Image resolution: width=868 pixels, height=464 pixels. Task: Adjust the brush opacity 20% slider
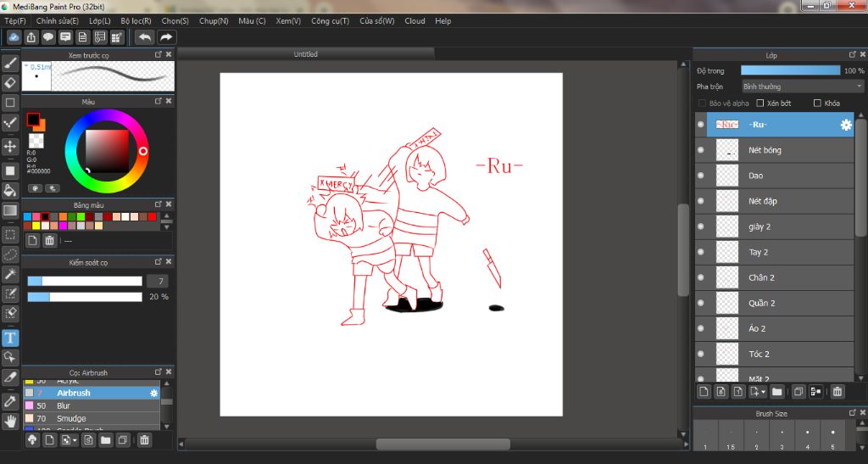[85, 297]
